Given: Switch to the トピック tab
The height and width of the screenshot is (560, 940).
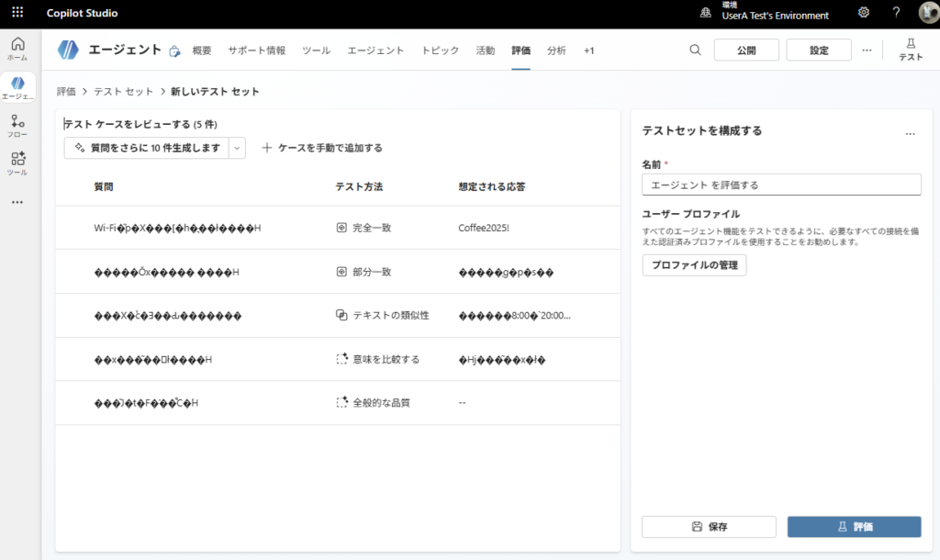Looking at the screenshot, I should point(440,50).
